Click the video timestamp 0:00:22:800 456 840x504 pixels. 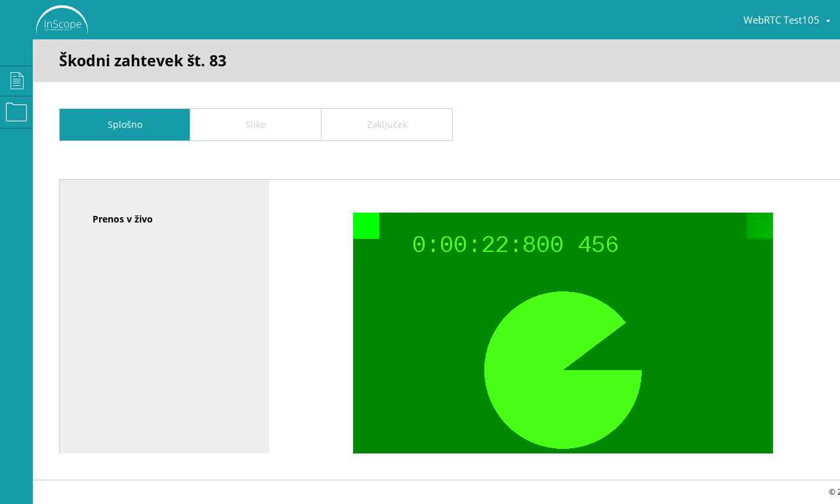(515, 245)
